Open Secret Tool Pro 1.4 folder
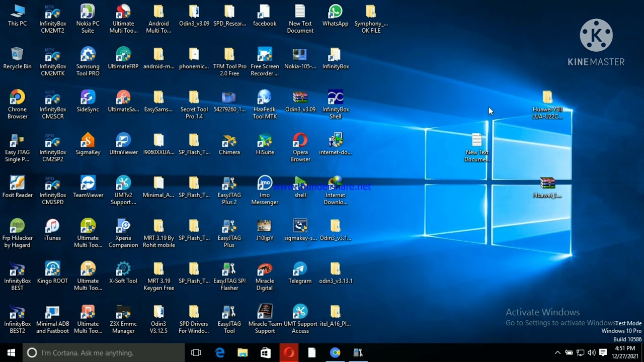Viewport: 644px width, 362px height. (194, 105)
